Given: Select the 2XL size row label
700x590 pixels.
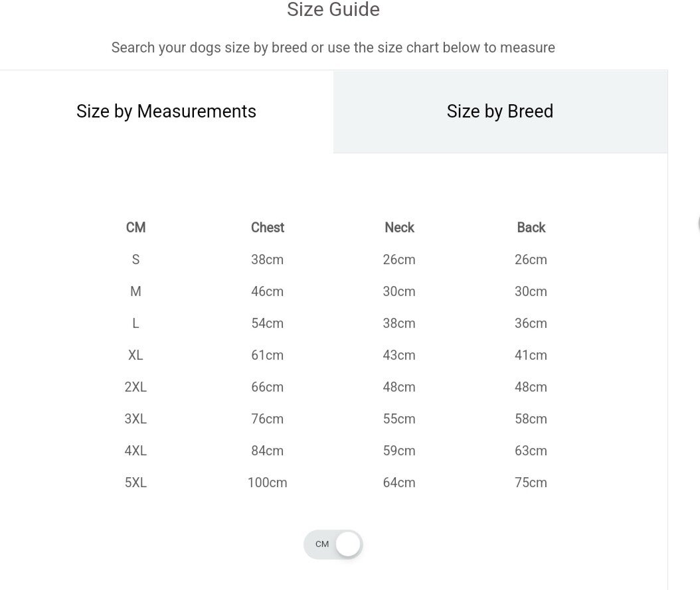Looking at the screenshot, I should [135, 387].
